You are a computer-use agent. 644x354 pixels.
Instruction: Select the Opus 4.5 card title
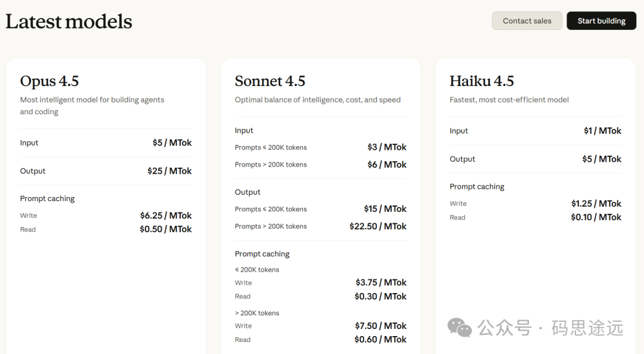[x=49, y=81]
